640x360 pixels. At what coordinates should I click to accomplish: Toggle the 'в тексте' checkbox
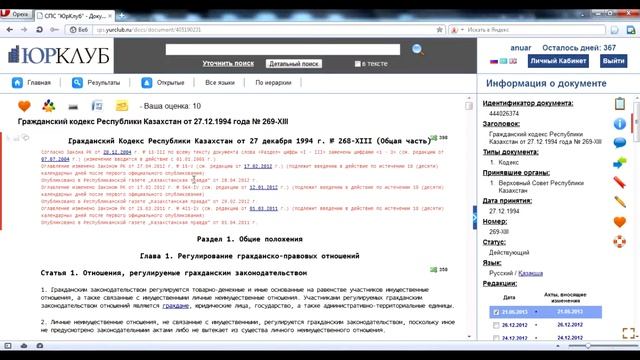pos(358,64)
